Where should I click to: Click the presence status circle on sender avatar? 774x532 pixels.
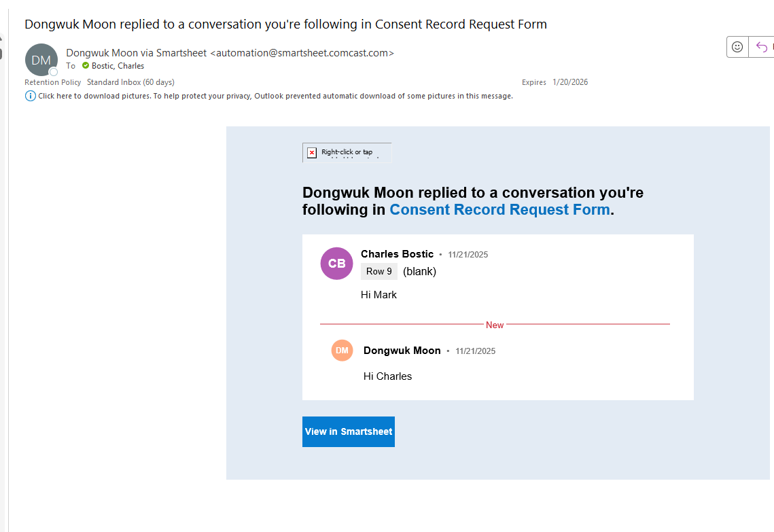pos(53,71)
